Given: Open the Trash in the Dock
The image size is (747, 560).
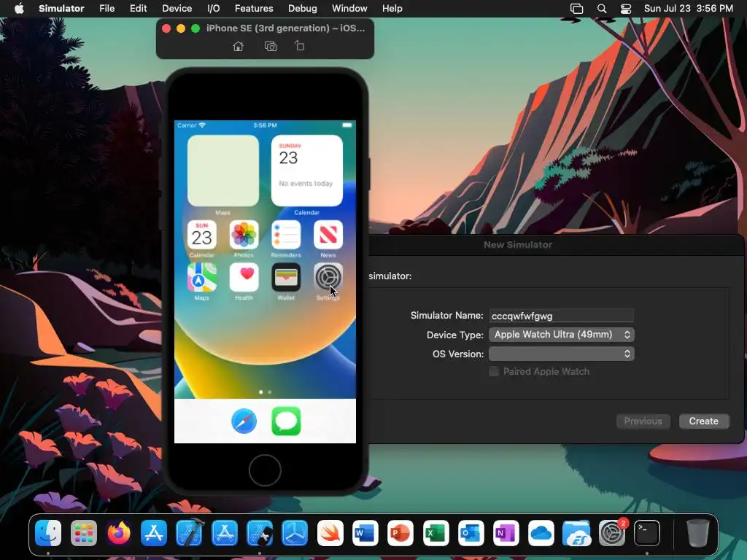Looking at the screenshot, I should tap(698, 533).
